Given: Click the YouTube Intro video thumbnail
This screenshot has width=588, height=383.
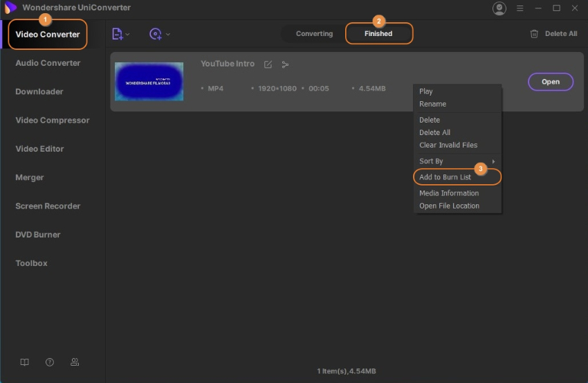Looking at the screenshot, I should [x=149, y=82].
